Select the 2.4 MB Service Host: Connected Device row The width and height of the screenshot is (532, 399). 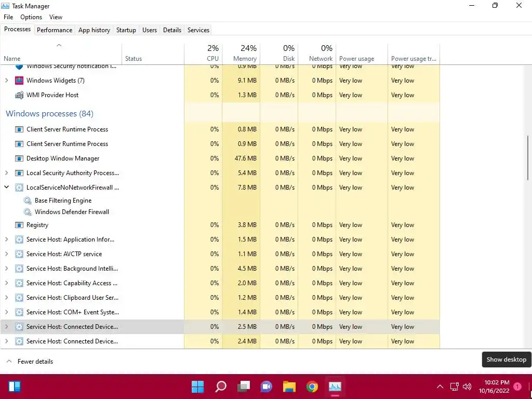(x=220, y=341)
